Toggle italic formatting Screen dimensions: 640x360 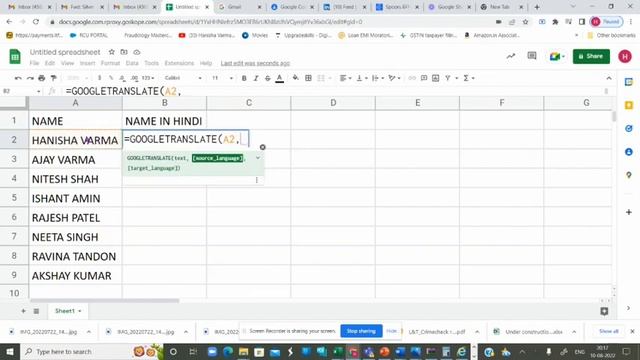256,78
